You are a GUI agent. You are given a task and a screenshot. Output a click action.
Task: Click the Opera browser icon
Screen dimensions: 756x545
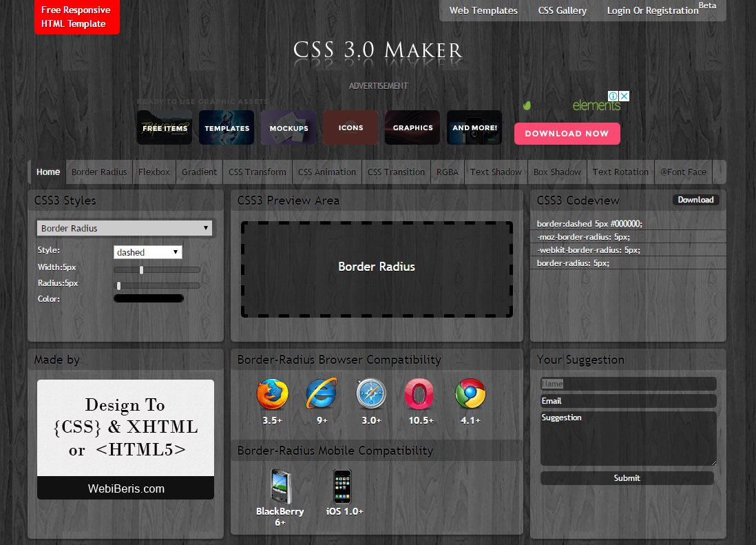click(419, 395)
